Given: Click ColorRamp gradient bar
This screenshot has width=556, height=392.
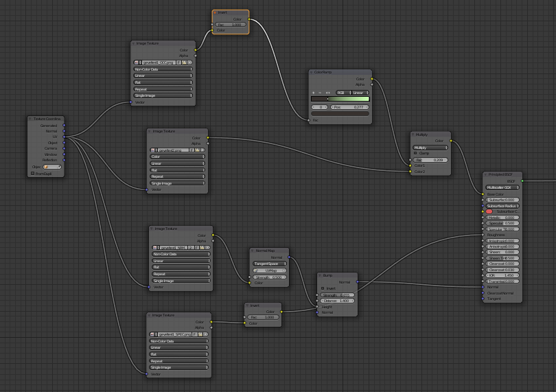Looking at the screenshot, I should point(340,99).
